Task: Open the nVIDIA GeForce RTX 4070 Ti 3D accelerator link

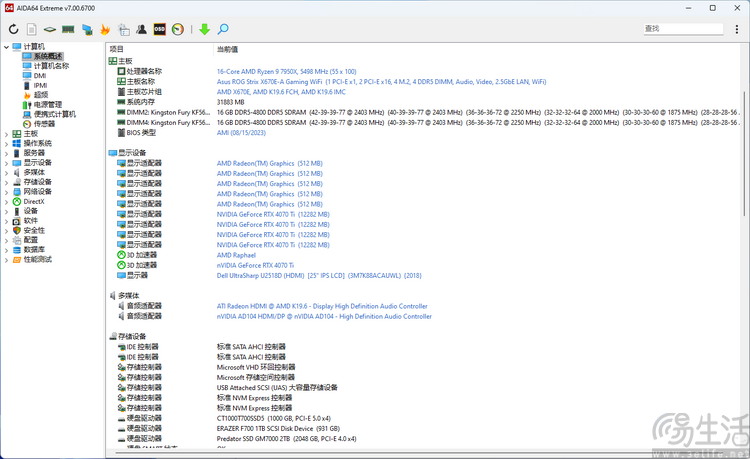Action: pyautogui.click(x=255, y=265)
